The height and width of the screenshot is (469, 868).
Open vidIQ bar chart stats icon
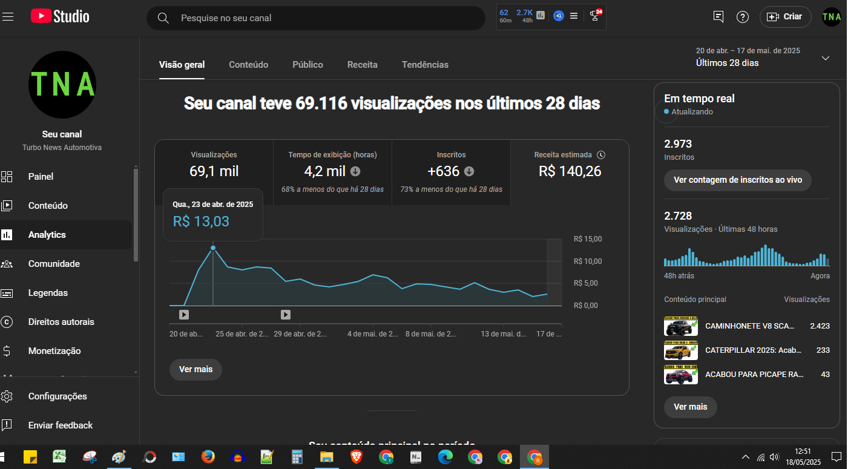tap(541, 16)
